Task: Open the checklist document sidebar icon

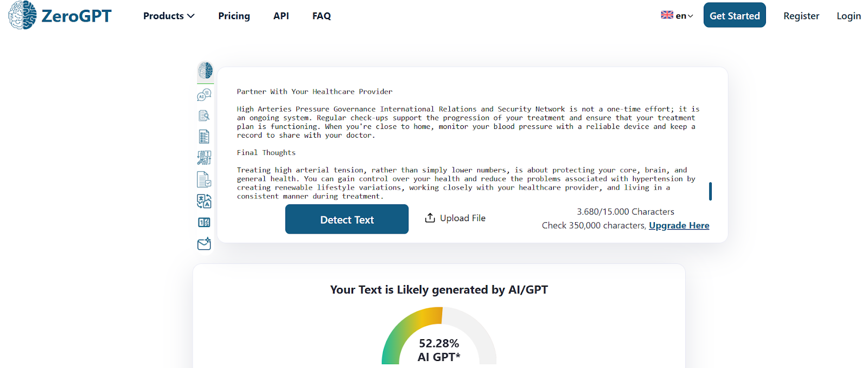Action: pos(204,137)
